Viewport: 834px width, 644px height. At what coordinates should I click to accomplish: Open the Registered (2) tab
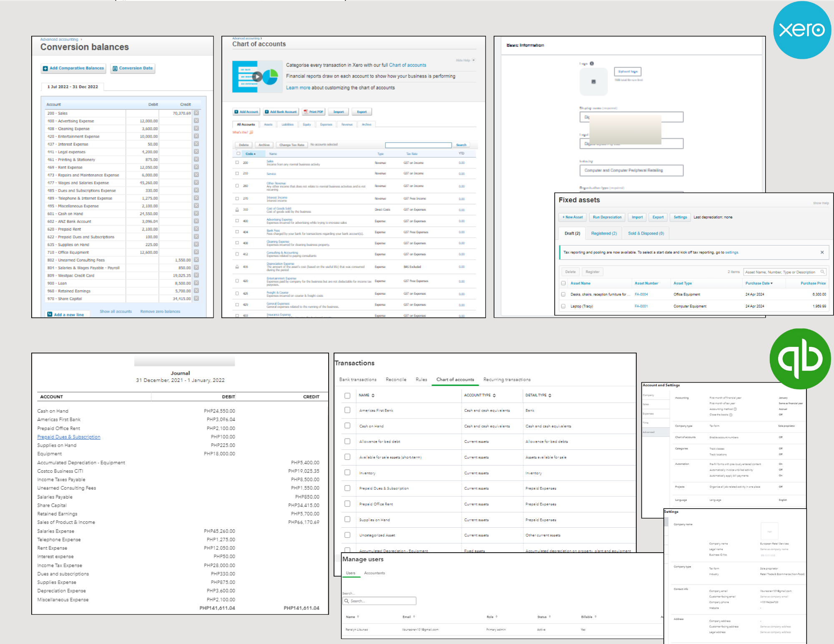pyautogui.click(x=604, y=233)
